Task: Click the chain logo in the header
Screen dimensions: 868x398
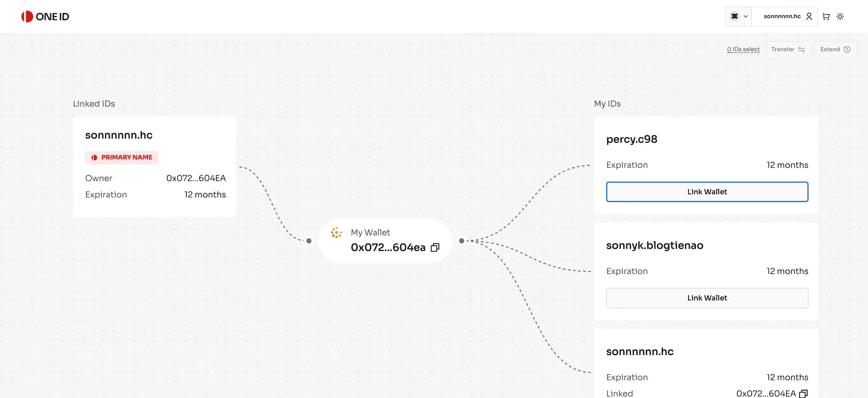Action: coord(735,16)
